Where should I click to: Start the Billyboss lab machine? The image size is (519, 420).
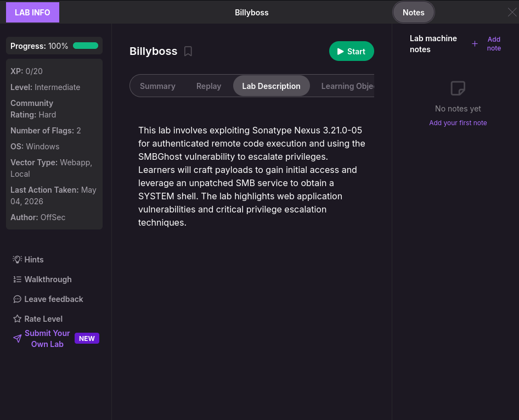pos(352,52)
